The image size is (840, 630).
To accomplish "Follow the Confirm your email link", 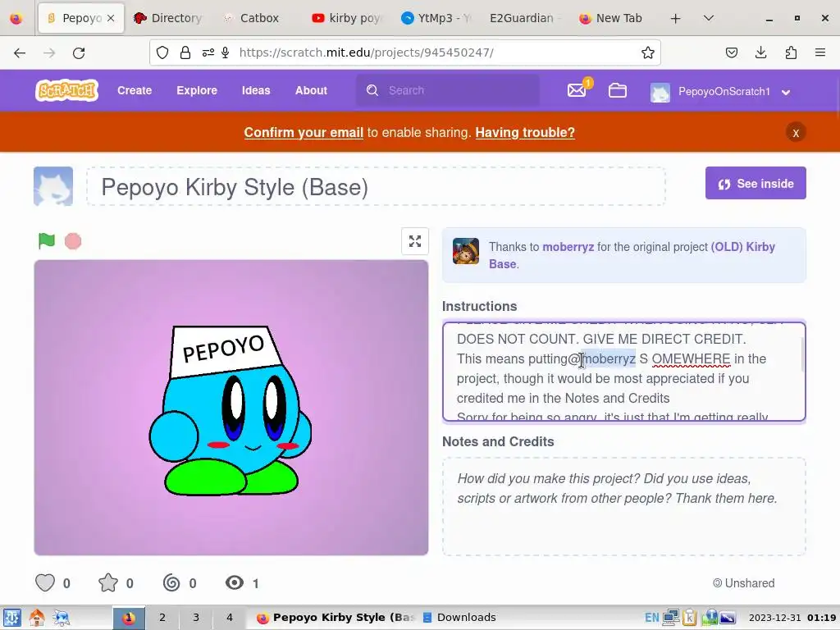I will click(x=304, y=132).
